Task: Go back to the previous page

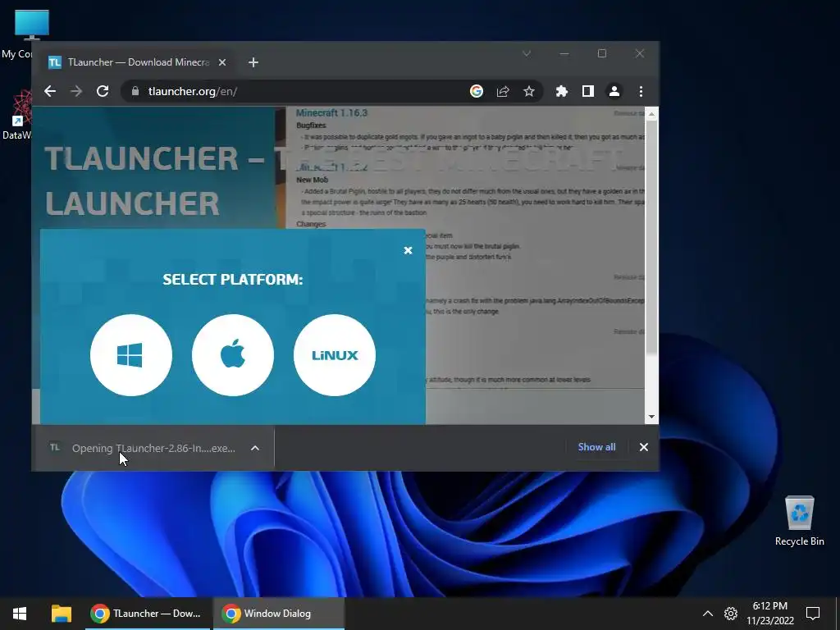Action: (50, 91)
